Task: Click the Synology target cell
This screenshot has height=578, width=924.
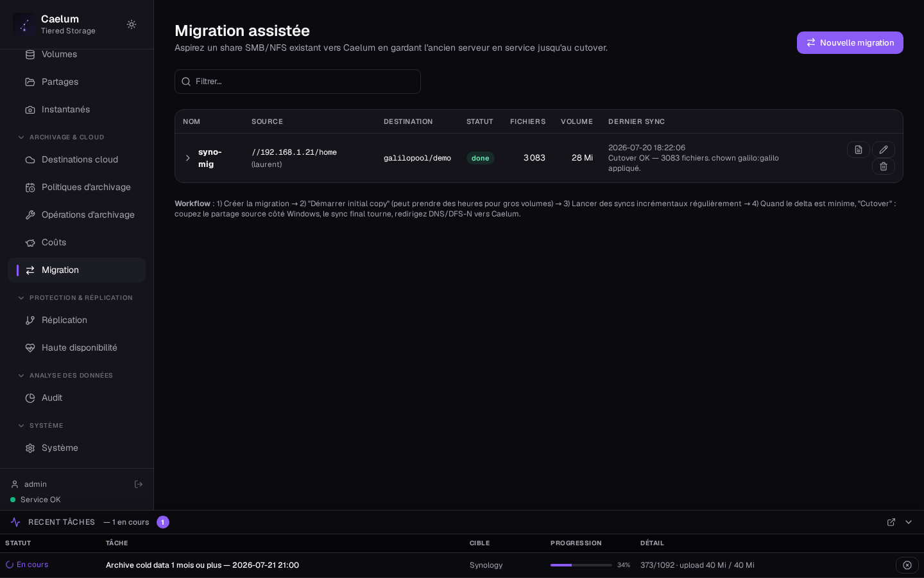Action: click(x=486, y=565)
